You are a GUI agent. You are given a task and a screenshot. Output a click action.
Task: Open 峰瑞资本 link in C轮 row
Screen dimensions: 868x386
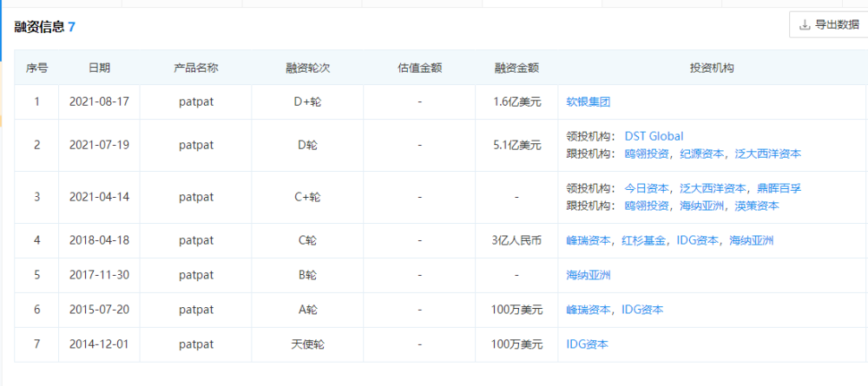pos(589,240)
